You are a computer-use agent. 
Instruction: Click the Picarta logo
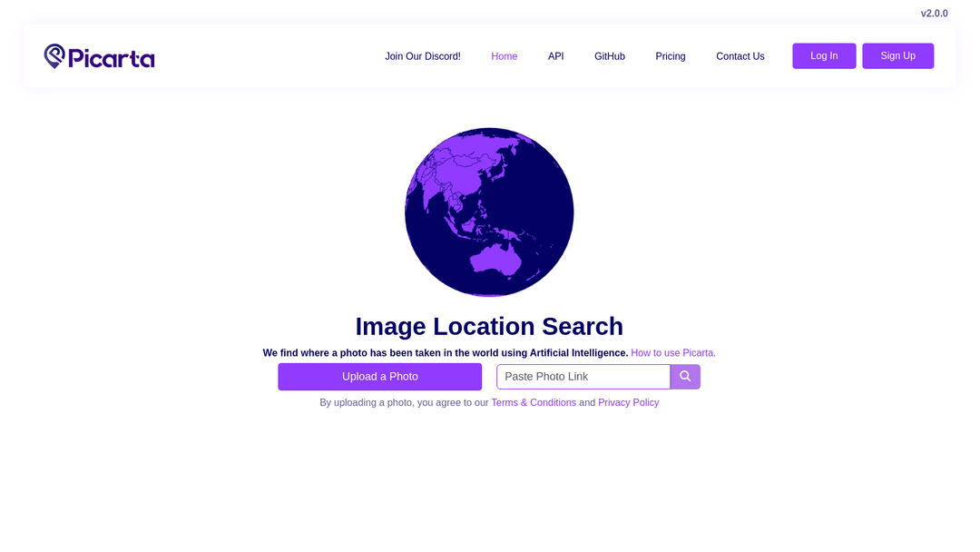pyautogui.click(x=100, y=56)
